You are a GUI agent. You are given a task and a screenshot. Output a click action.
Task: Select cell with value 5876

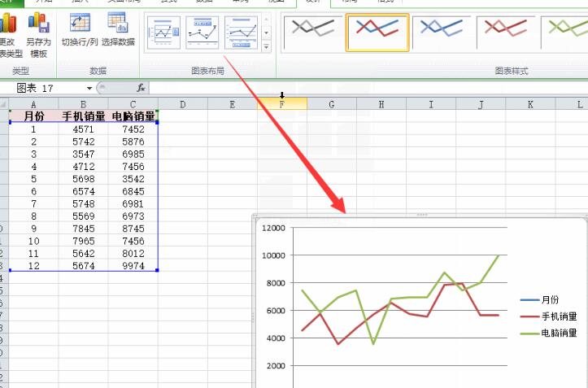tap(133, 142)
